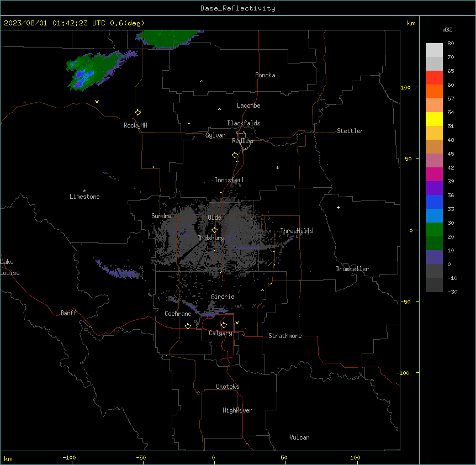The height and width of the screenshot is (465, 476).
Task: Click the white plus marker north of Drumheller
Action: tap(338, 207)
